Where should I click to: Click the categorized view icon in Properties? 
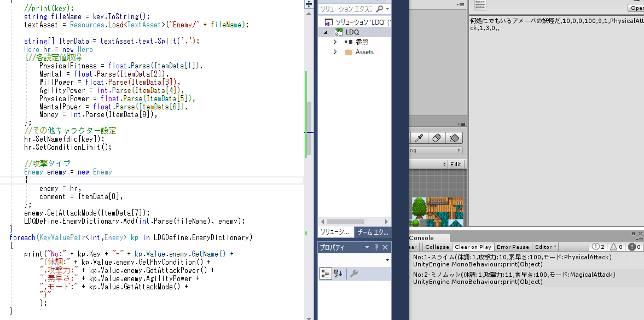tap(326, 274)
